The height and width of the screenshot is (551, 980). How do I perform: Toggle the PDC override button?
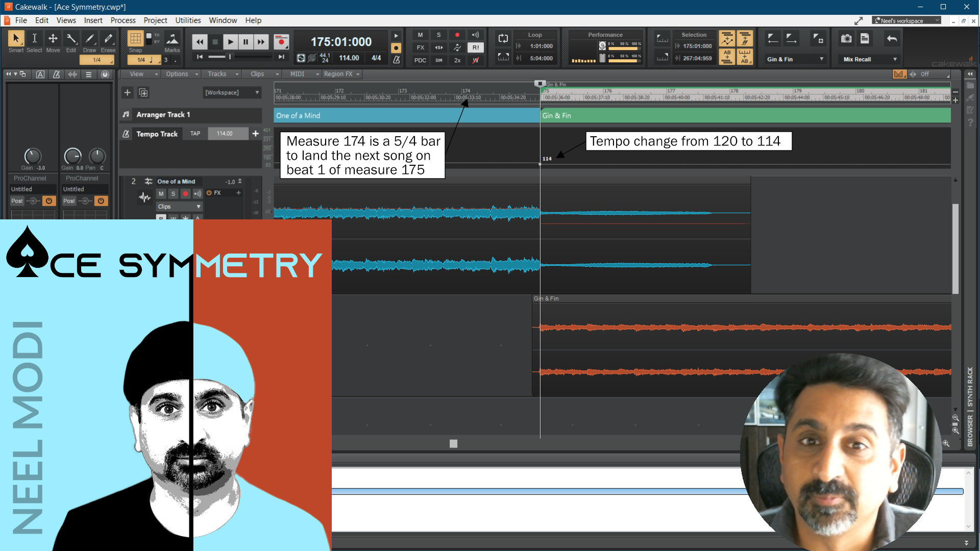420,60
